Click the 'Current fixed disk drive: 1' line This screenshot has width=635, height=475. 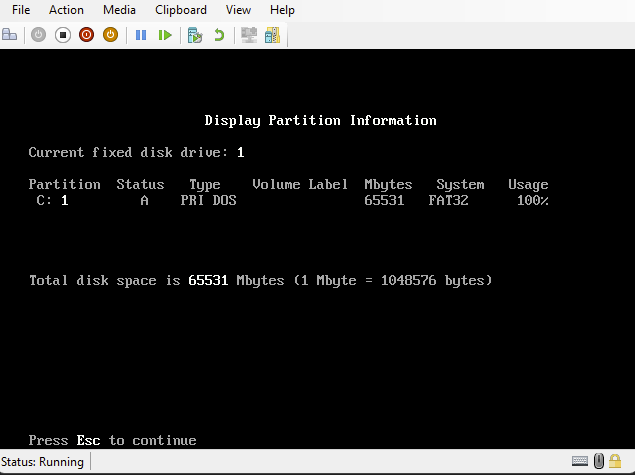[x=136, y=153]
